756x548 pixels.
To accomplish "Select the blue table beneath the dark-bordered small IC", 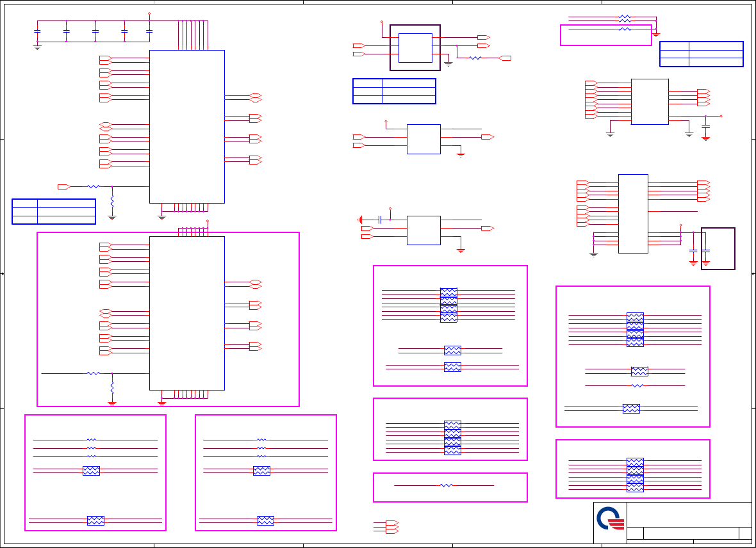I will click(x=394, y=91).
